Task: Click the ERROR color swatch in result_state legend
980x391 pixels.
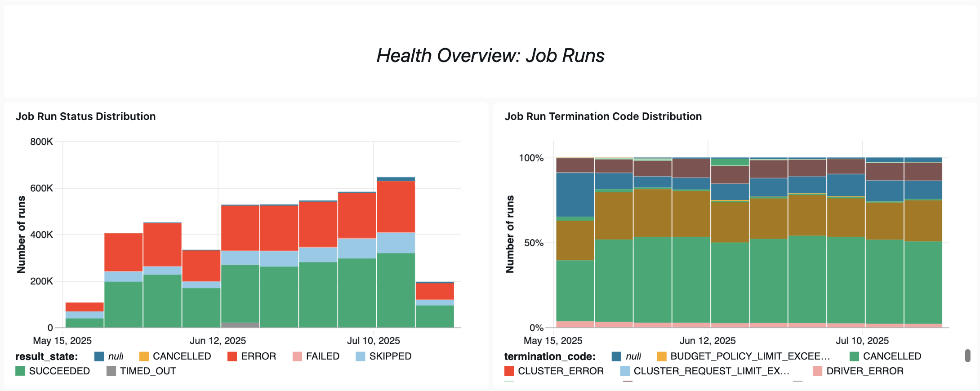Action: 232,356
